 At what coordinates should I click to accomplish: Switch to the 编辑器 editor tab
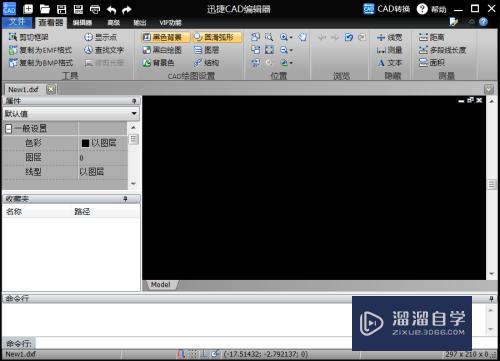82,23
